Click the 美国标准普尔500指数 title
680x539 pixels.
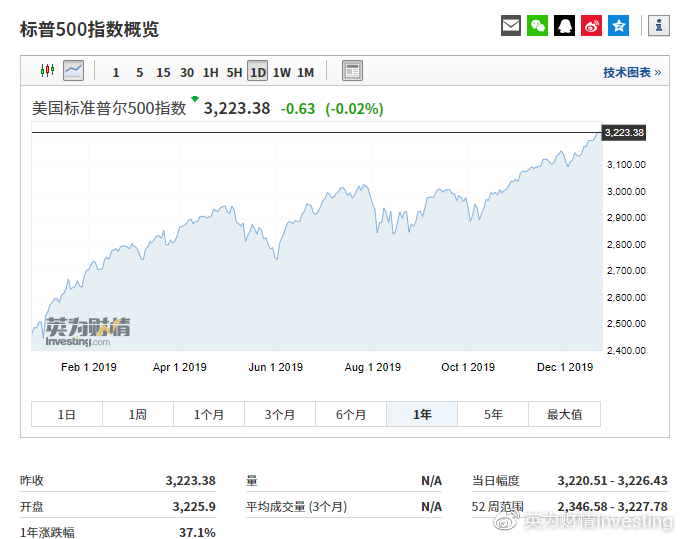coord(109,108)
